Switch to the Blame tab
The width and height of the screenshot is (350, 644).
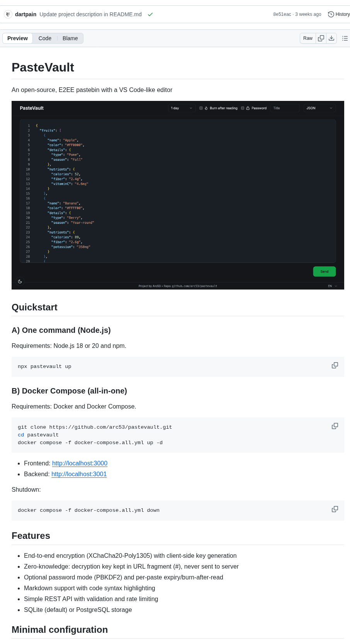[x=70, y=38]
